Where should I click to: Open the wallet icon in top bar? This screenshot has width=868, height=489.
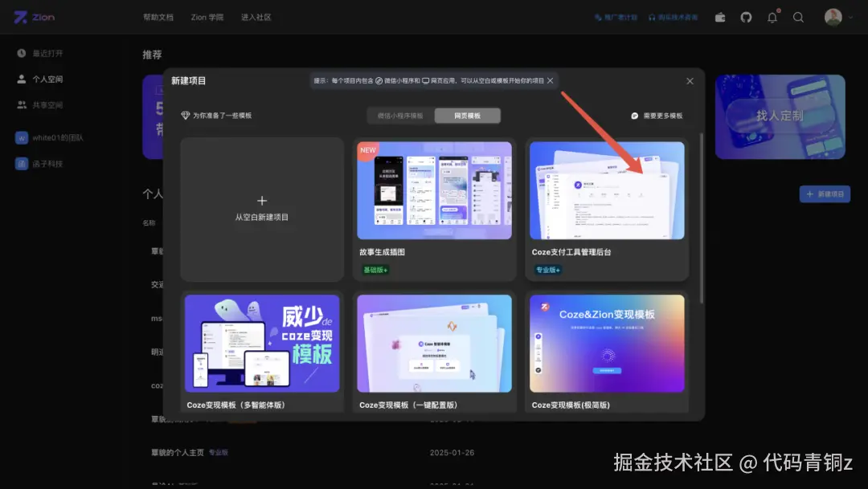[719, 17]
